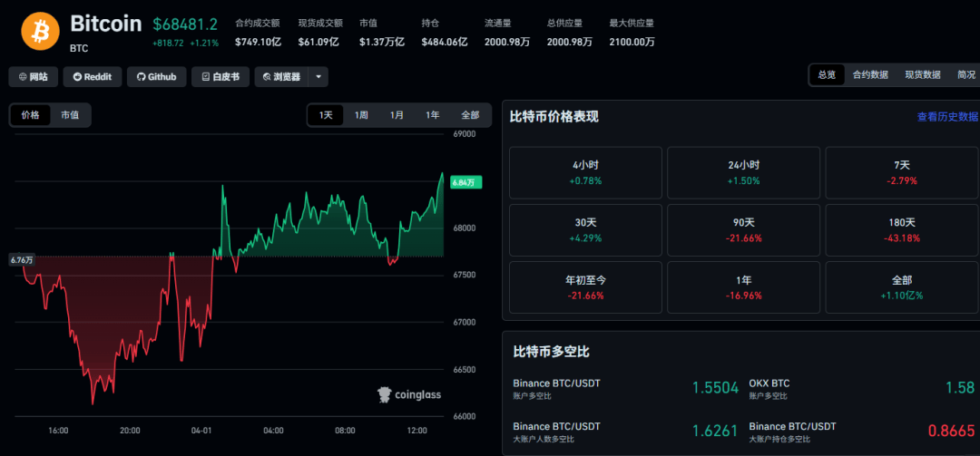This screenshot has height=456, width=980.
Task: Open the 网站 website link button
Action: [x=34, y=77]
